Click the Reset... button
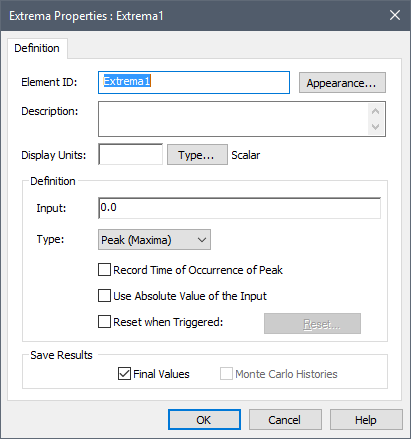This screenshot has height=439, width=411. pyautogui.click(x=312, y=323)
